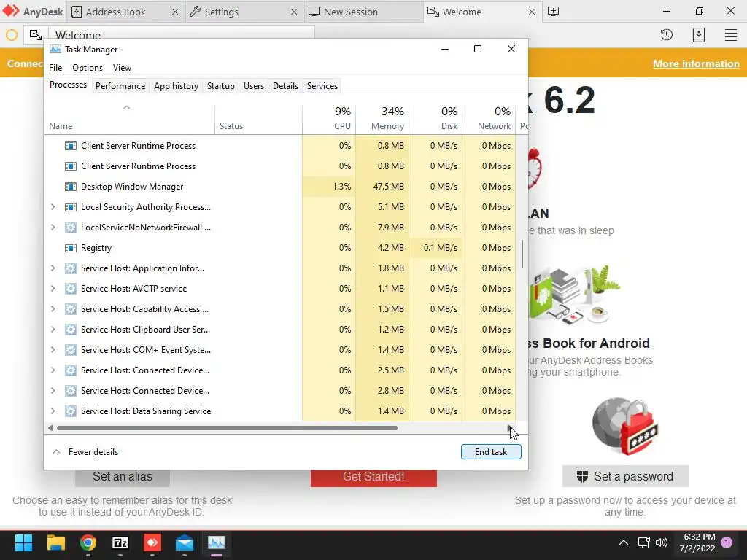Expand Service Host: Capability Access row
Screen dimensions: 747x560
(53, 309)
